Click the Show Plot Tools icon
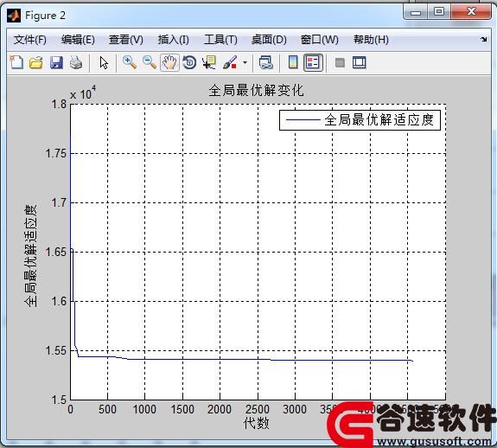The image size is (497, 448). click(359, 62)
